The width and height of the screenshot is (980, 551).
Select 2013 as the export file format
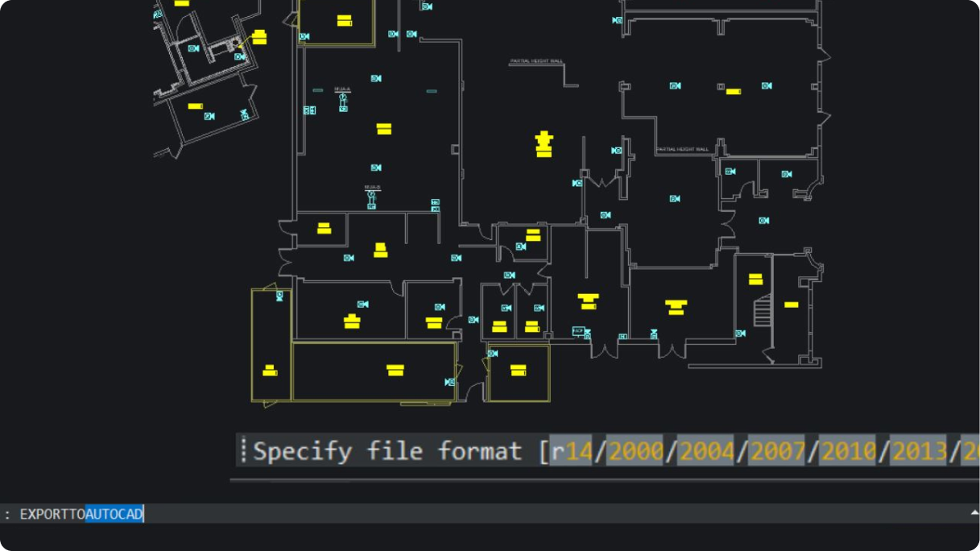click(919, 451)
